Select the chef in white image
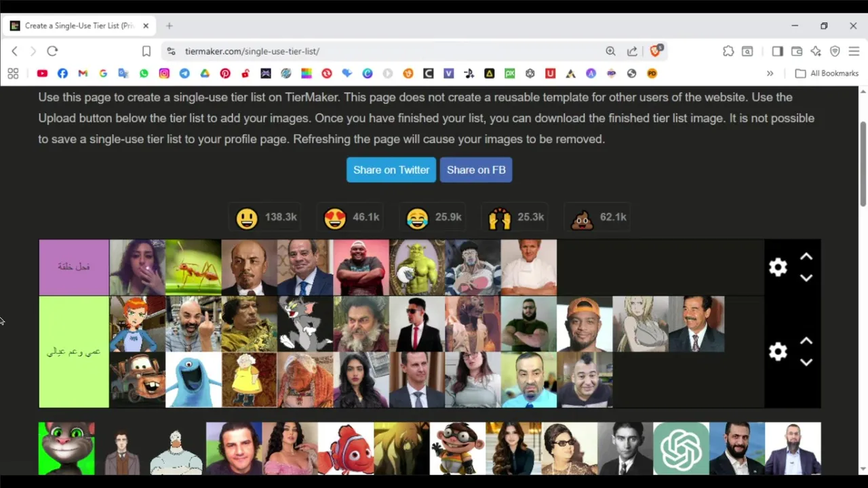The image size is (868, 488). 529,267
